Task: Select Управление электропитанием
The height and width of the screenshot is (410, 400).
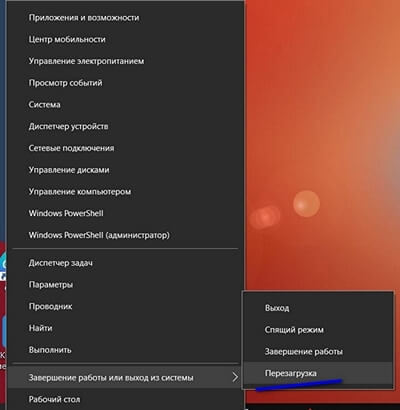Action: [x=125, y=61]
